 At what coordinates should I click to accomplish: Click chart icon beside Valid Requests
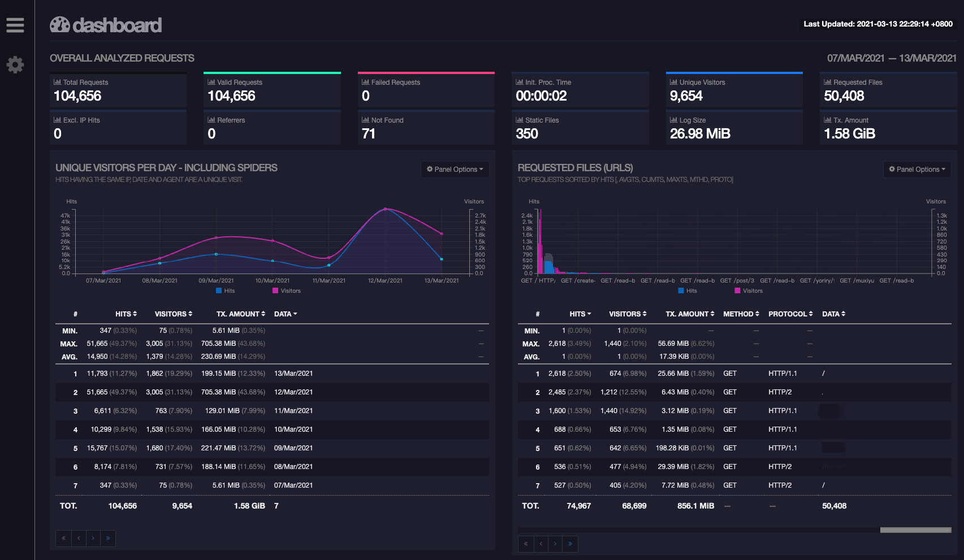pyautogui.click(x=211, y=82)
